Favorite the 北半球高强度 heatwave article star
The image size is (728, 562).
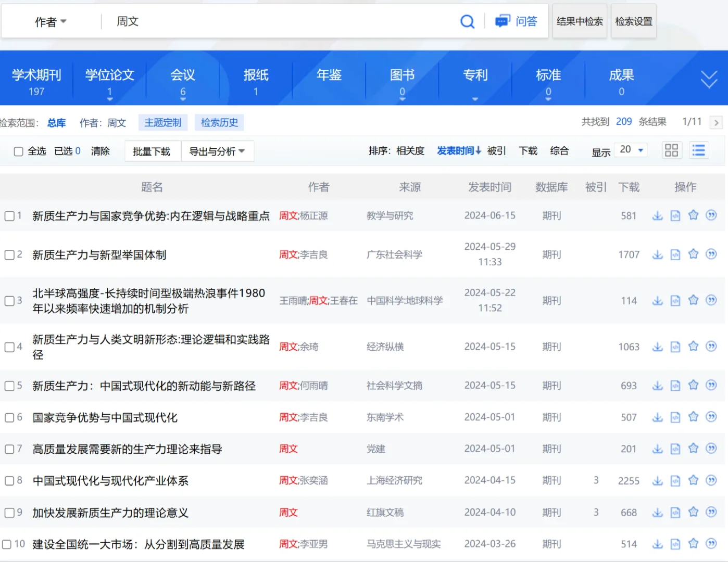tap(693, 300)
